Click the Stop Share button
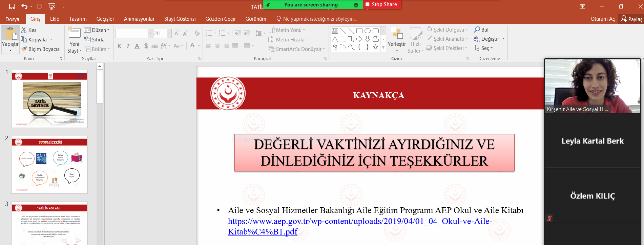The width and height of the screenshot is (644, 245). [381, 4]
